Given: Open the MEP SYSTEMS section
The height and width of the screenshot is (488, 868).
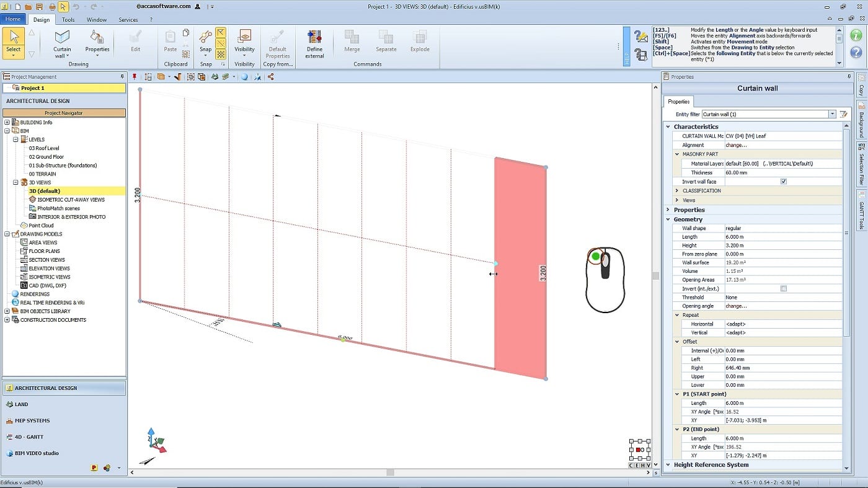Looking at the screenshot, I should point(64,420).
